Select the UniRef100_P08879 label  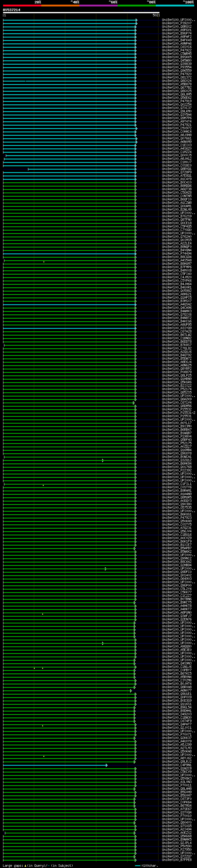(177, 372)
